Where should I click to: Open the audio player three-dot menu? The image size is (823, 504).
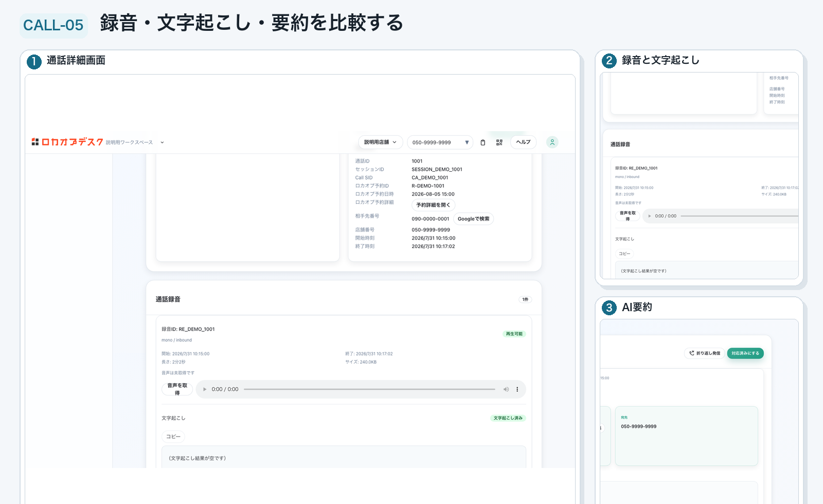tap(517, 389)
